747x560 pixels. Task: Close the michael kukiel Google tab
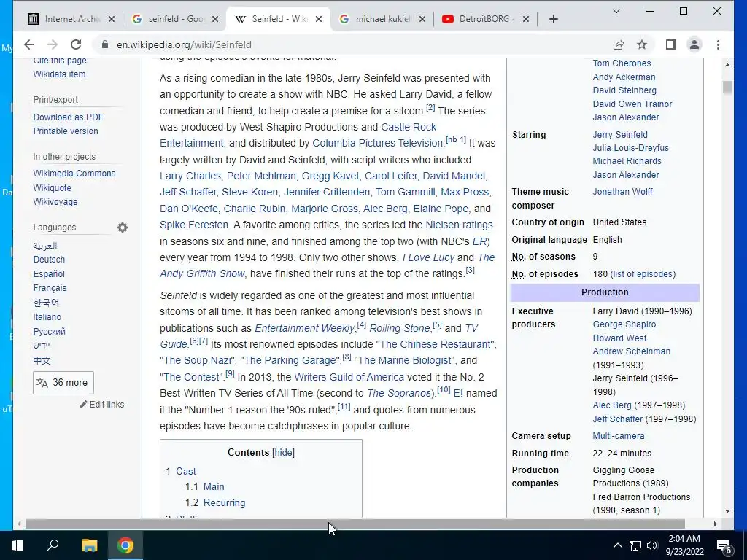(422, 19)
